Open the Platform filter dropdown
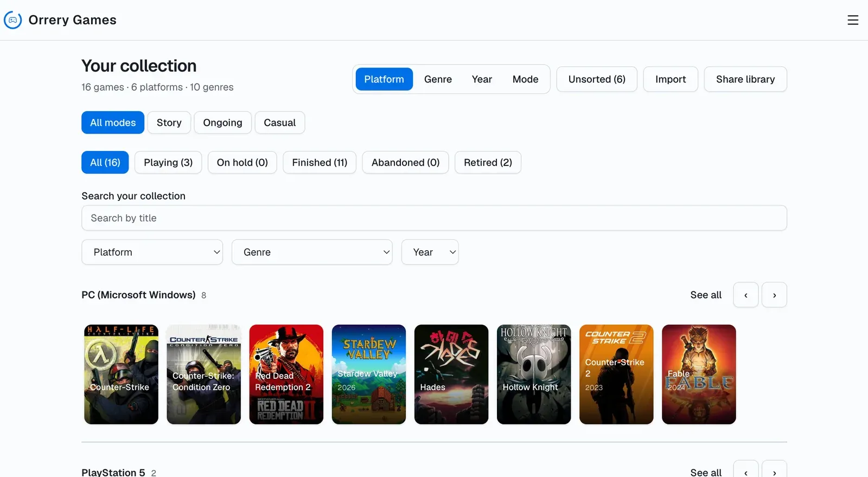Viewport: 868px width, 477px height. 152,252
